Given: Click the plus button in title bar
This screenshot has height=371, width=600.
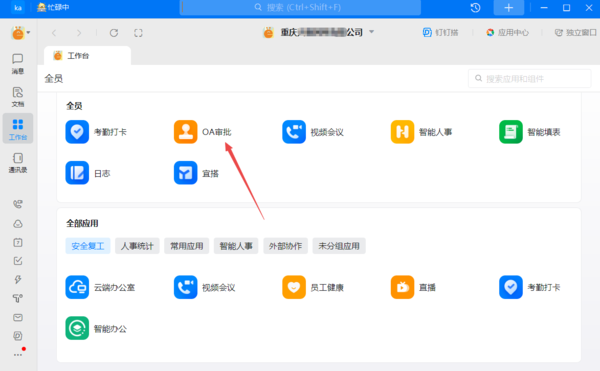Looking at the screenshot, I should [509, 8].
